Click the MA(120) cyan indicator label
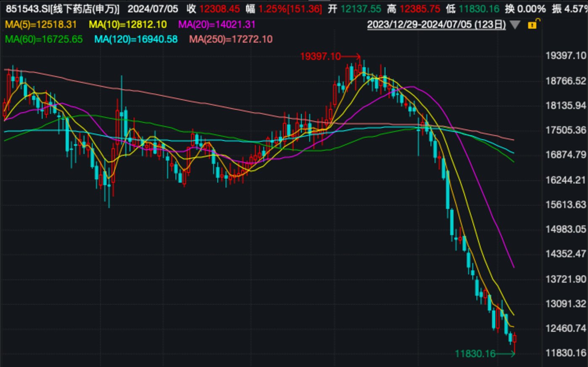The width and height of the screenshot is (588, 367). pyautogui.click(x=136, y=39)
